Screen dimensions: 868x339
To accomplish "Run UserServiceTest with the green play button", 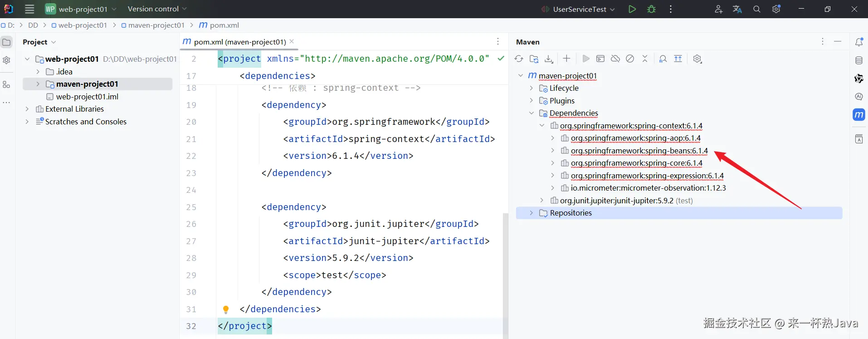I will 632,9.
